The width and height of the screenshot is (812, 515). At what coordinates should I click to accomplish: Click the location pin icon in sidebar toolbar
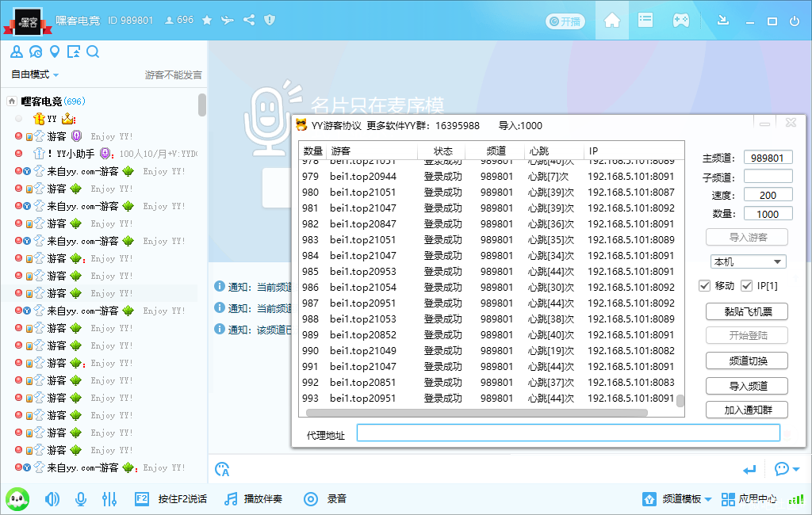click(x=55, y=51)
